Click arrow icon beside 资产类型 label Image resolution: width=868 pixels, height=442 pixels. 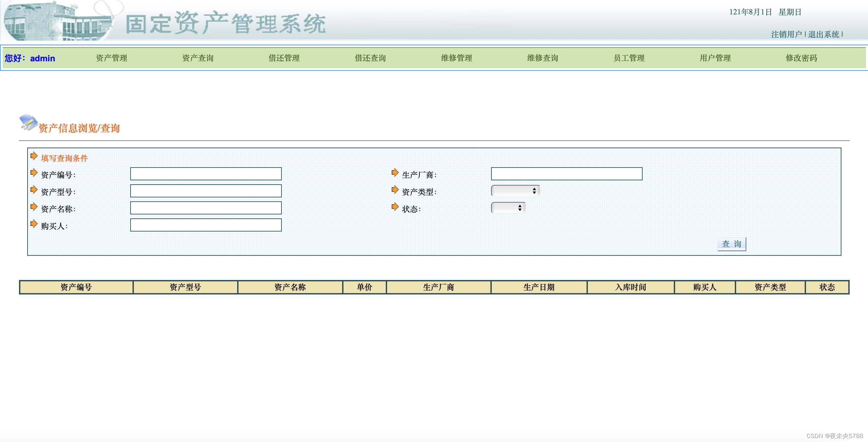pyautogui.click(x=395, y=190)
